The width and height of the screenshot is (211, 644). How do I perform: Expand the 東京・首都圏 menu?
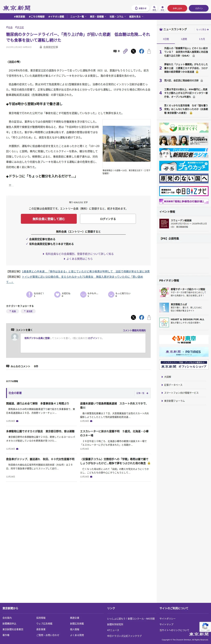[x=98, y=16]
